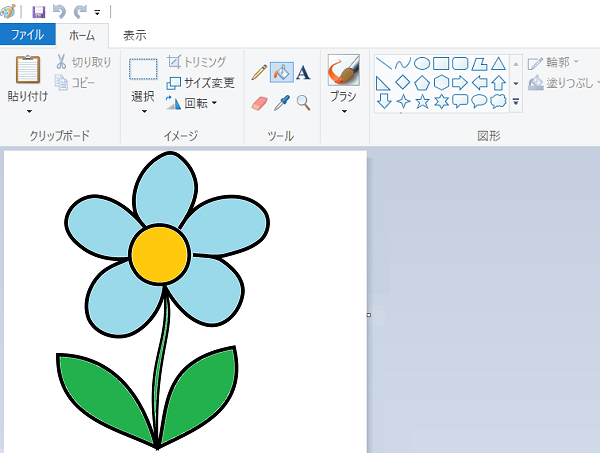Select the Color picker eyedropper tool
Viewport: 600px width, 453px height.
pyautogui.click(x=282, y=103)
